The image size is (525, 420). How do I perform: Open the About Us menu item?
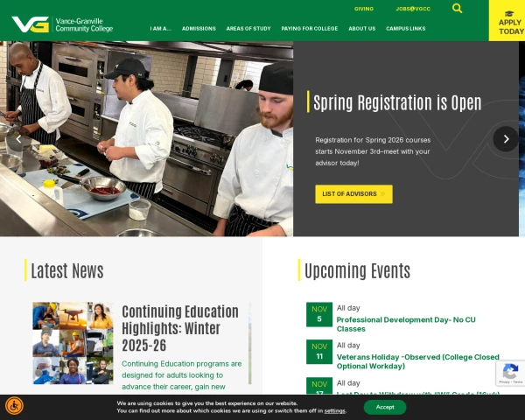point(362,29)
